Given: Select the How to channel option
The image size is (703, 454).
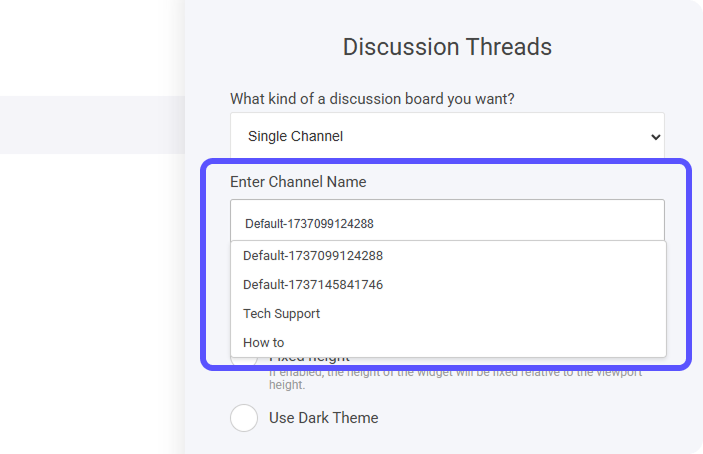Looking at the screenshot, I should click(264, 343).
